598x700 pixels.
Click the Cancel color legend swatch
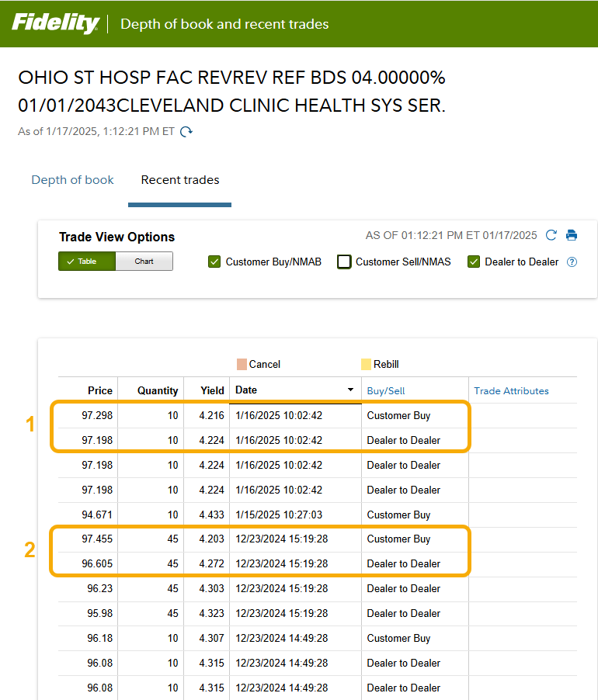click(x=242, y=364)
